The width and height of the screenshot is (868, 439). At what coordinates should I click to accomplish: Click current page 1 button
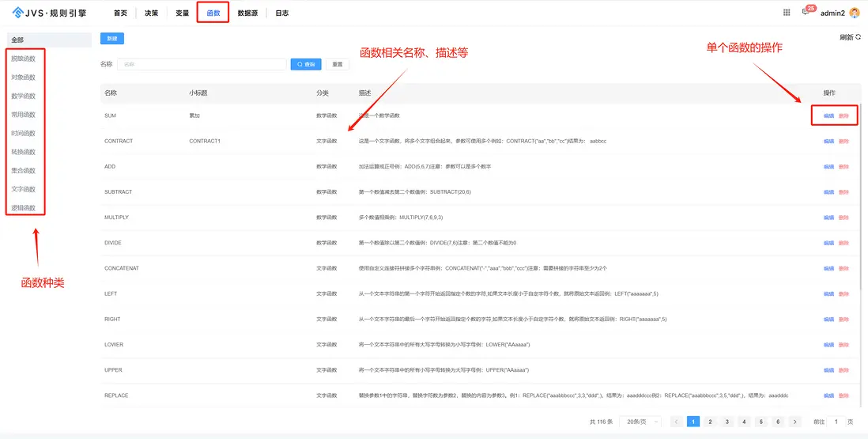[x=693, y=422]
